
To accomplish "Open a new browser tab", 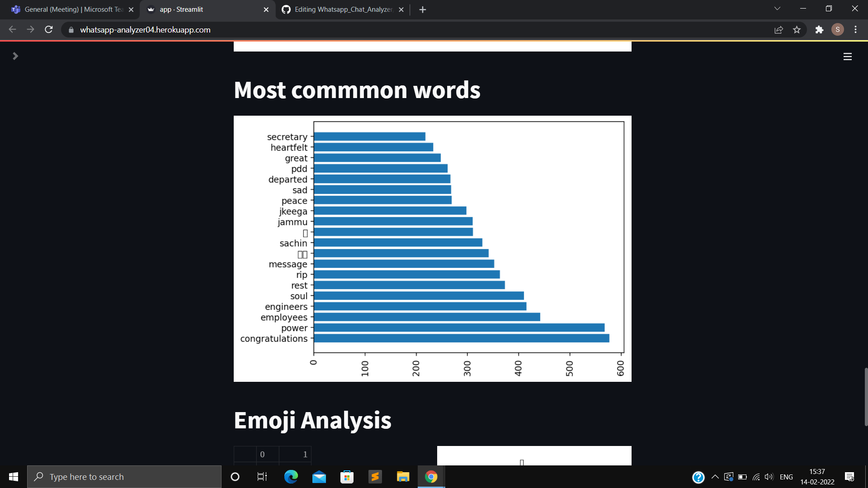I will tap(422, 9).
